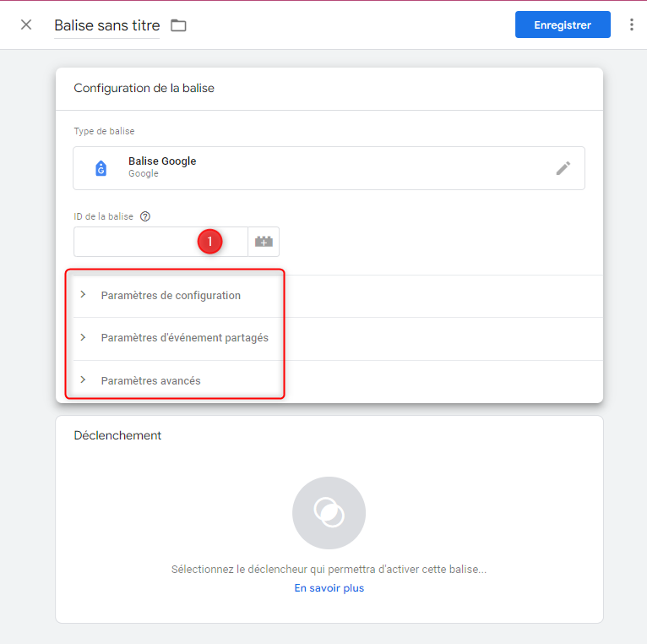Click the ID de la balise input field

click(x=160, y=242)
